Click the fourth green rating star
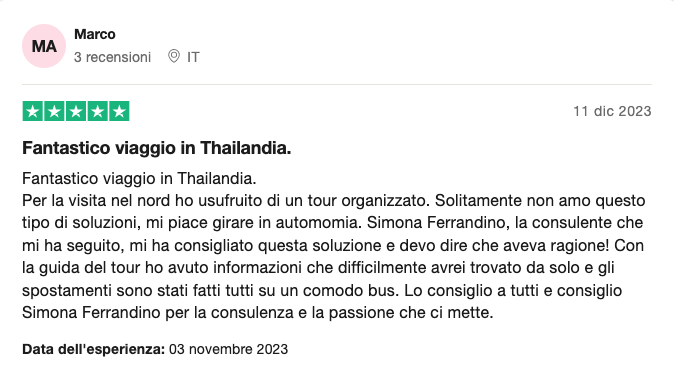The width and height of the screenshot is (674, 375). point(98,111)
